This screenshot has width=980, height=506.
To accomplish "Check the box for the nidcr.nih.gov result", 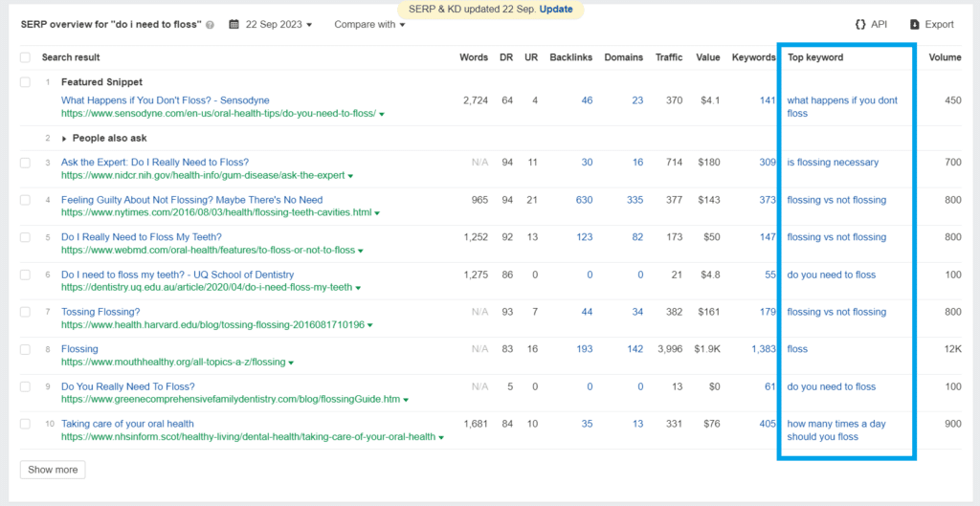I will click(x=25, y=163).
